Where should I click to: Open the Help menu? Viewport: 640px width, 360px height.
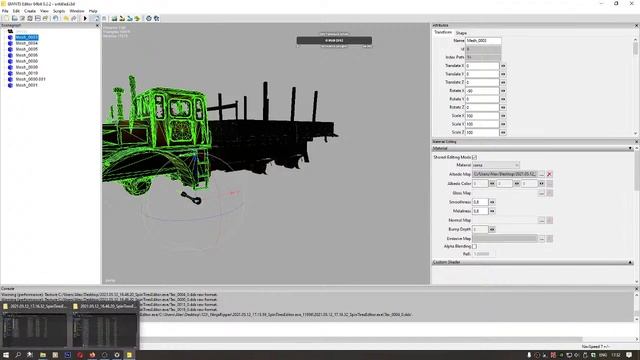coord(93,11)
